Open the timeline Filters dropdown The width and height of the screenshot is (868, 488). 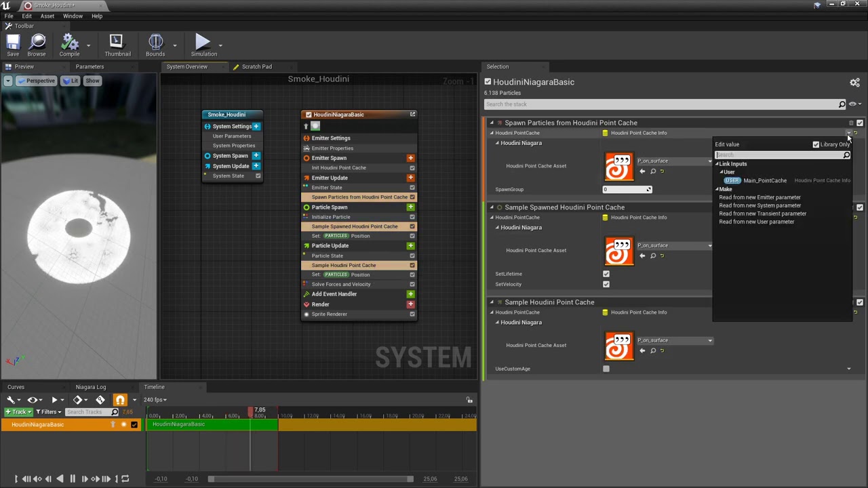click(x=48, y=412)
